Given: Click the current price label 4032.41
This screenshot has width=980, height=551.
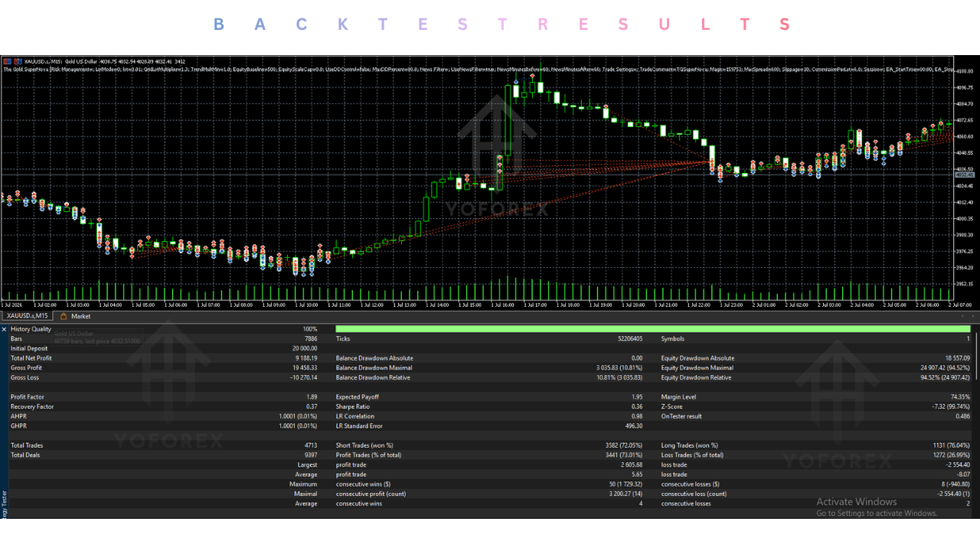Looking at the screenshot, I should click(963, 175).
